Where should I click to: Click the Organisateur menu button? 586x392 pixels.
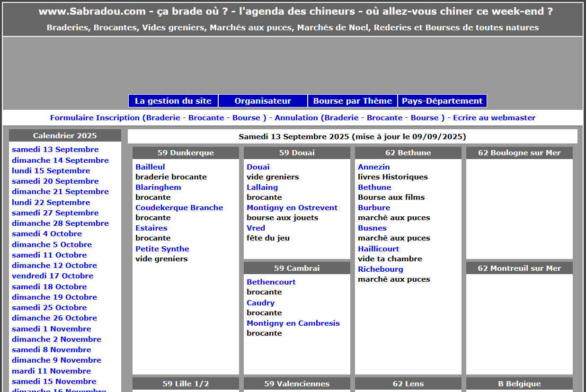pos(263,101)
